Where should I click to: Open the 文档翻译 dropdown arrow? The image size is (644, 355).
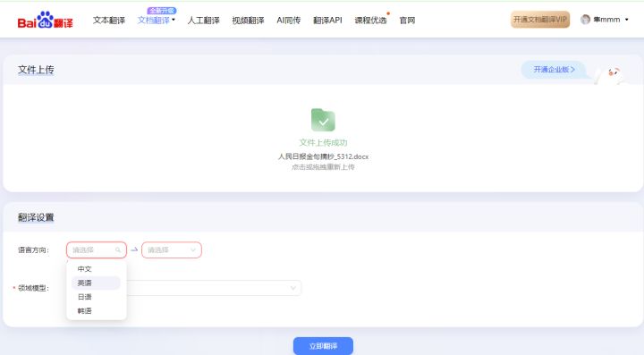tap(174, 20)
